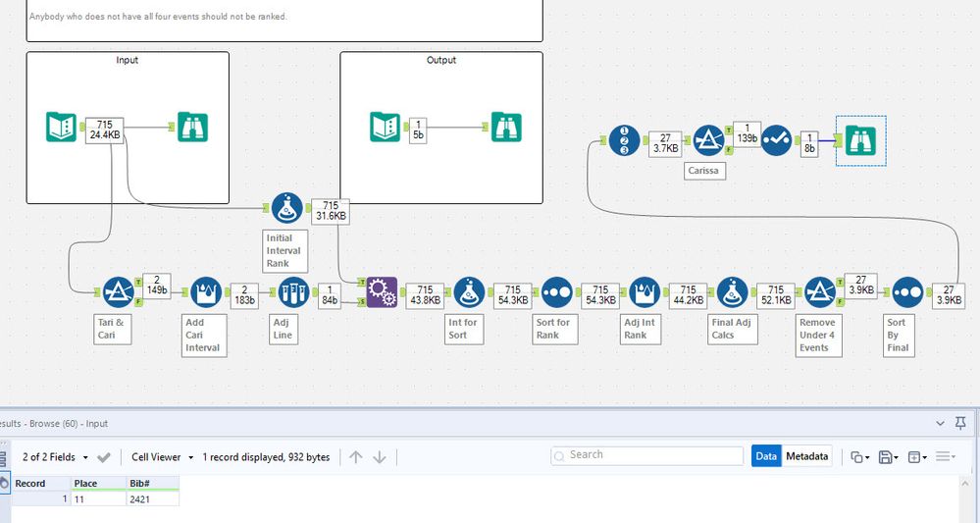Switch to the Metadata view

[807, 456]
